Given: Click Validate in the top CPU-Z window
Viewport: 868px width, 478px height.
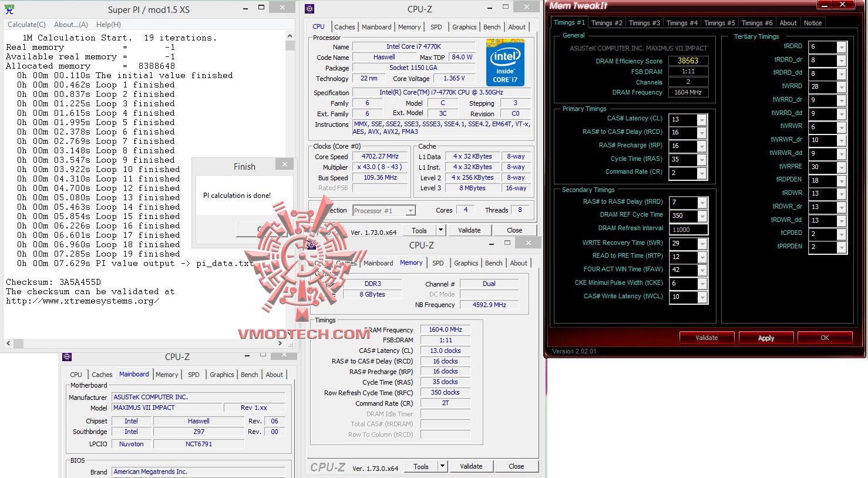Looking at the screenshot, I should [469, 230].
